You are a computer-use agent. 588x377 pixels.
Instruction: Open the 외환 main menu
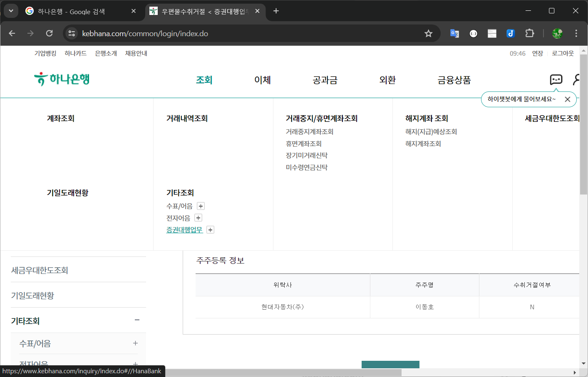tap(387, 80)
